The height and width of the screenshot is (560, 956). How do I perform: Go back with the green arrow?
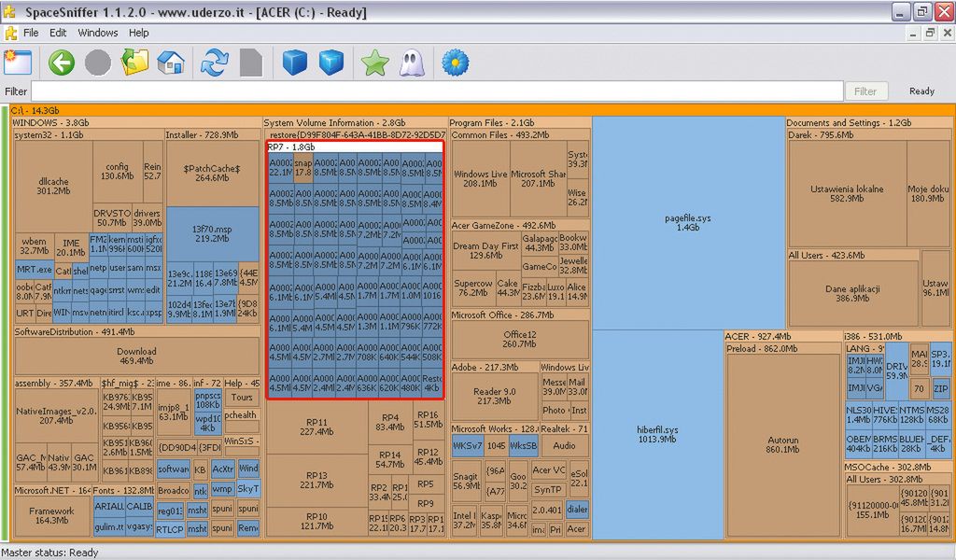(x=62, y=63)
